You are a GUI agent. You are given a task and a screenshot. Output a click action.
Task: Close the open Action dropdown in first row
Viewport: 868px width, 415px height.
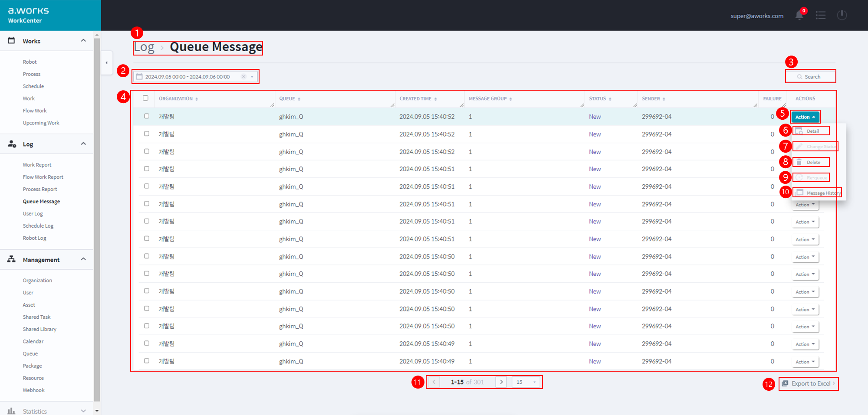coord(805,117)
